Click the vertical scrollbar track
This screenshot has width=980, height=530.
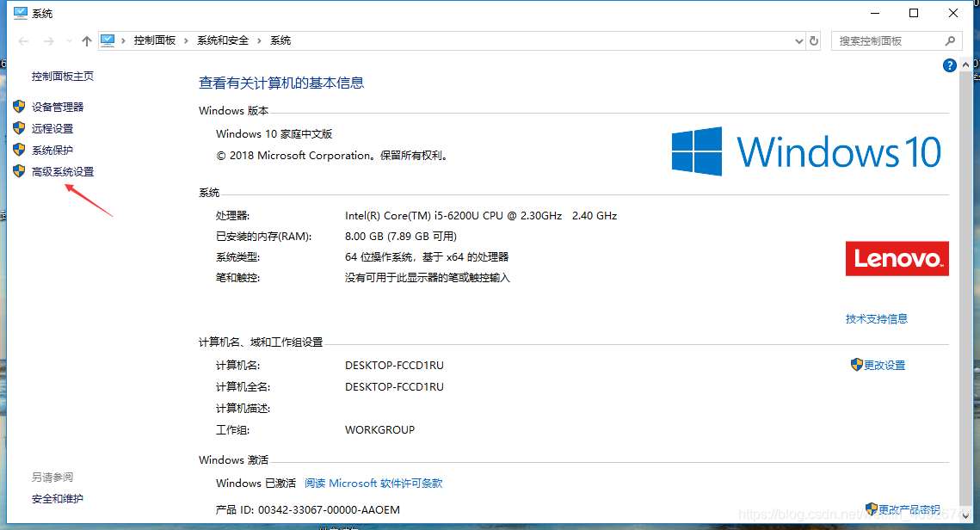pos(966,291)
